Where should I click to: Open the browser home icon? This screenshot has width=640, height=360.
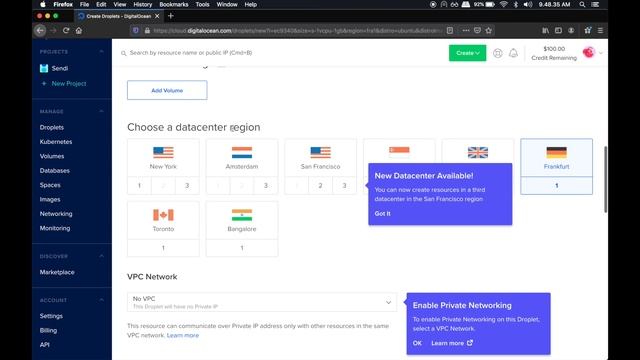pos(79,31)
